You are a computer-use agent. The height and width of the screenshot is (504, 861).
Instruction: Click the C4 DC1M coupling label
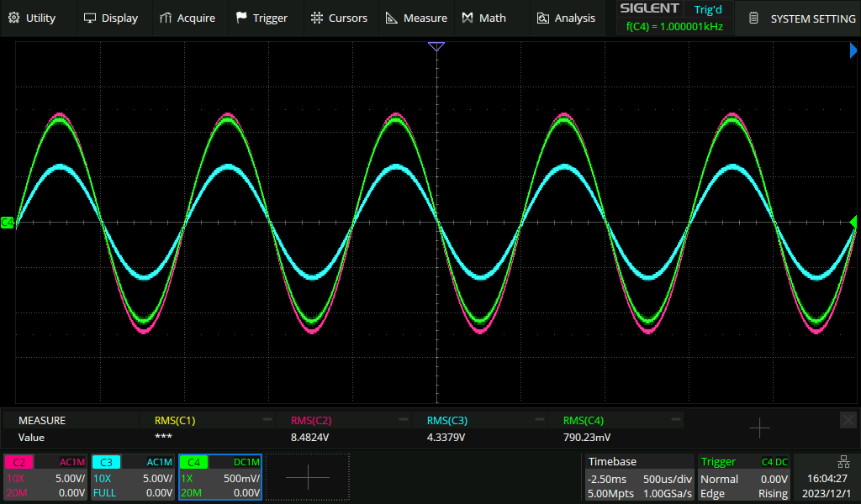tap(246, 462)
